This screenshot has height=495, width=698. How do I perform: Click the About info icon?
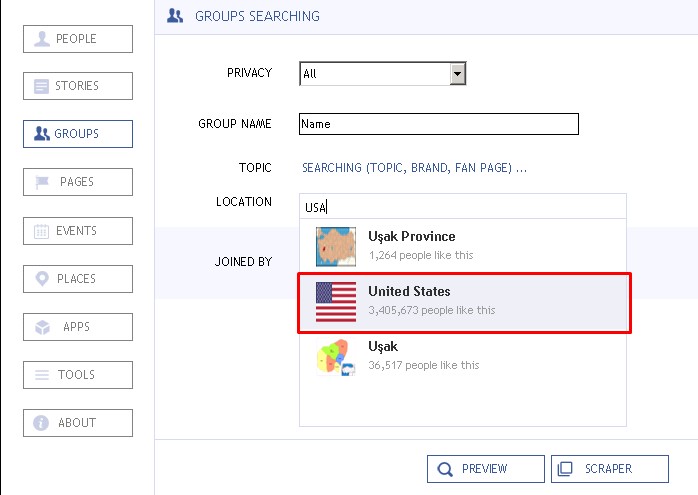click(41, 423)
